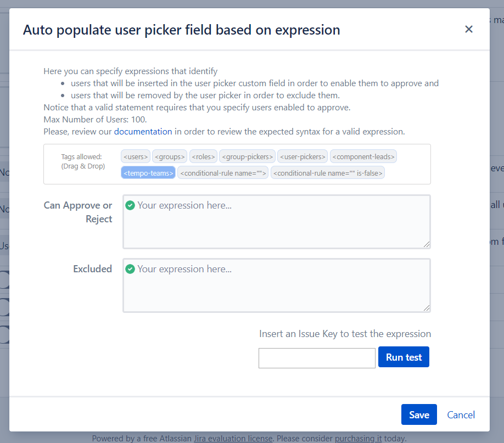504x443 pixels.
Task: Select the highlighted tempo-teams tag
Action: [148, 173]
